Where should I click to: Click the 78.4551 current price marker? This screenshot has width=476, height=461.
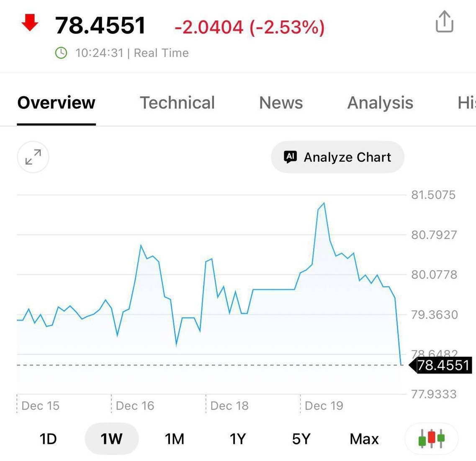point(442,365)
